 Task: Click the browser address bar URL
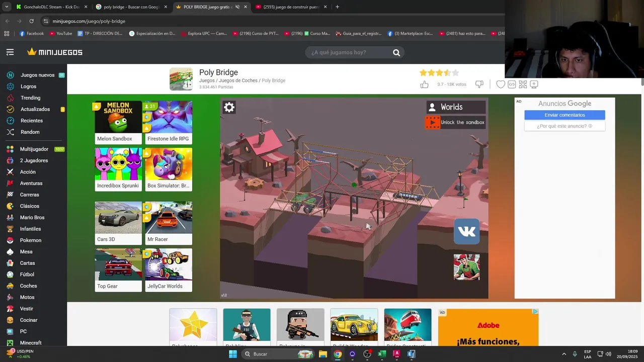[x=89, y=21]
